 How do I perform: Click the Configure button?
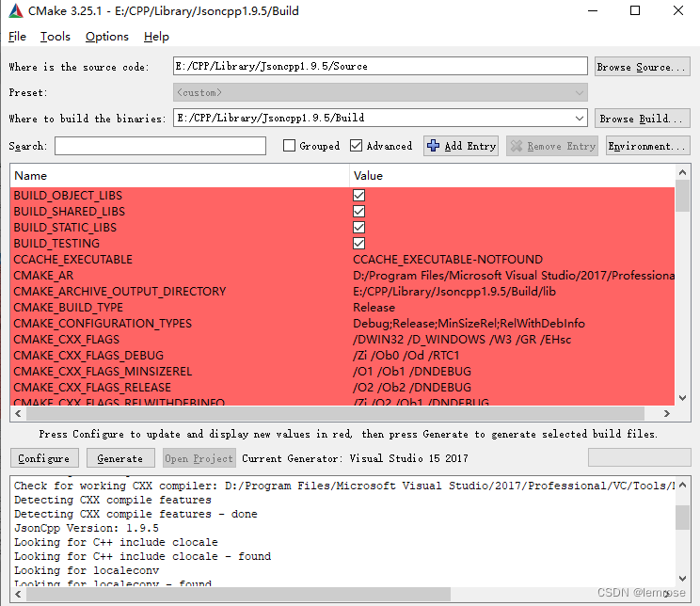pos(44,458)
